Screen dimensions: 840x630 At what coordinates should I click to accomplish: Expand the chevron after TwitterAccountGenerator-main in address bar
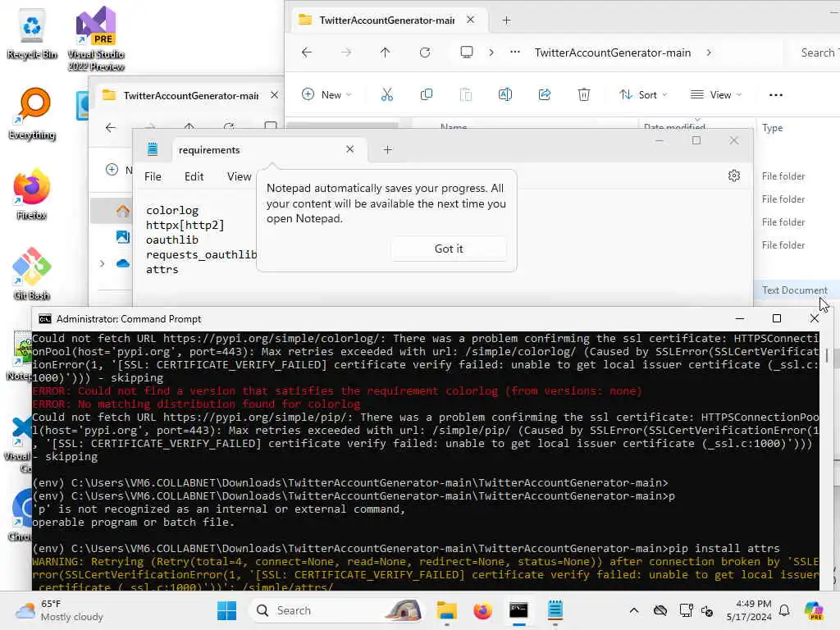click(x=709, y=52)
